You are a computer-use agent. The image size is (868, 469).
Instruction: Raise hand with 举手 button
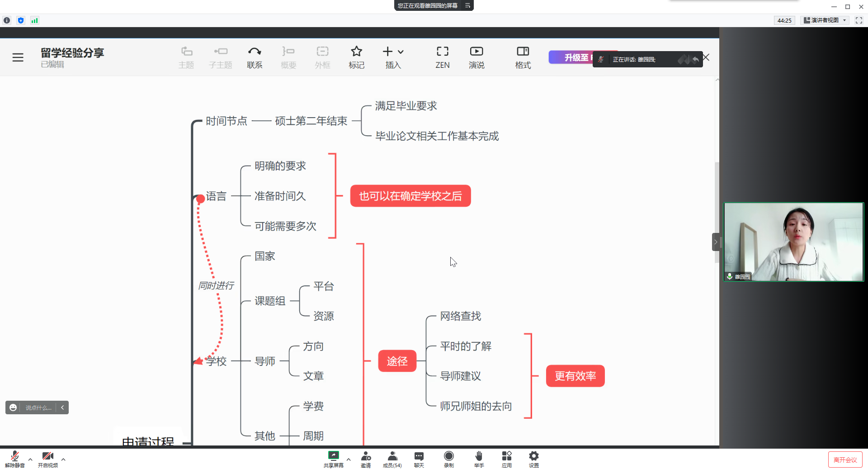[479, 459]
